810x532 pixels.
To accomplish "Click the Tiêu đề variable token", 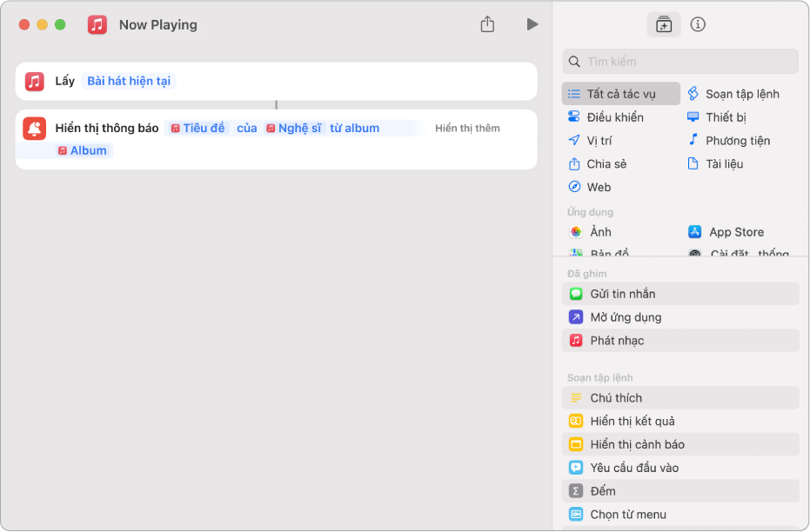I will click(x=197, y=128).
